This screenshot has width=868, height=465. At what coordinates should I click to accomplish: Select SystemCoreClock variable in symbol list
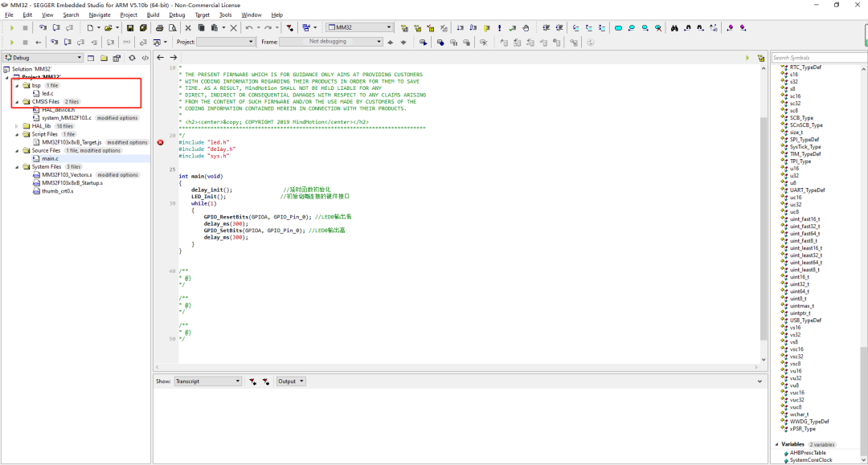click(x=810, y=460)
